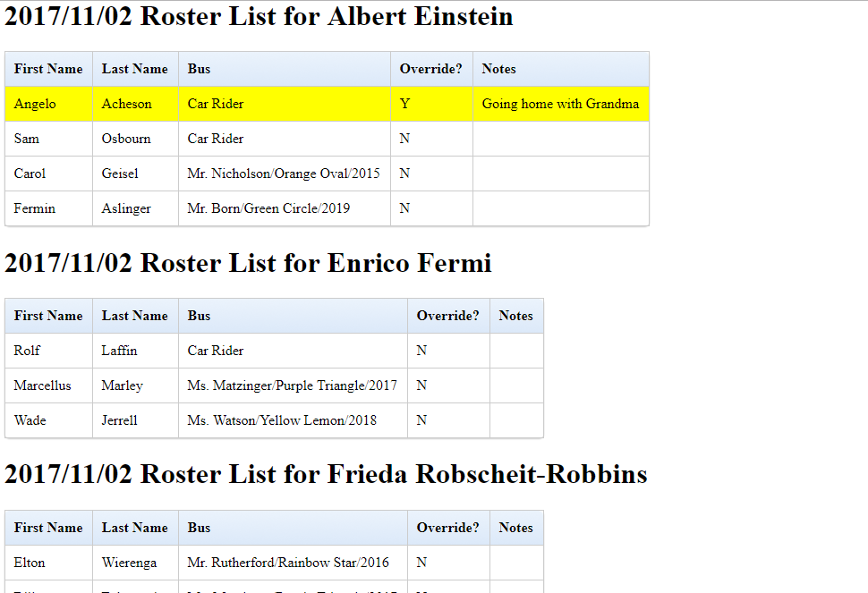Click the Frieda Robscheit-Robbins roster heading
The height and width of the screenshot is (593, 868).
(x=326, y=474)
